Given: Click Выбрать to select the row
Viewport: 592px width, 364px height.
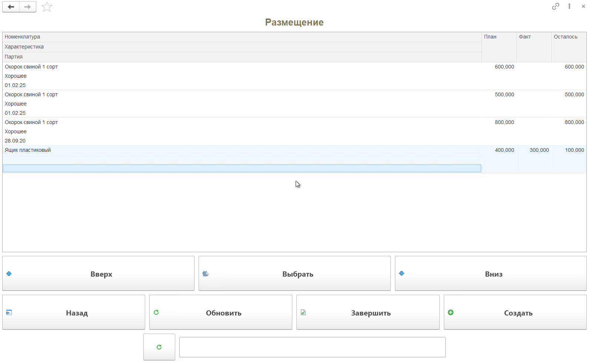Looking at the screenshot, I should click(x=295, y=274).
